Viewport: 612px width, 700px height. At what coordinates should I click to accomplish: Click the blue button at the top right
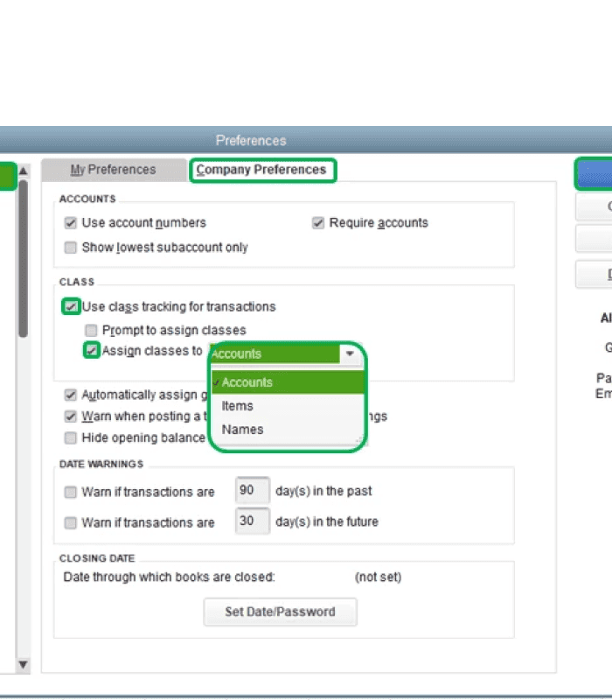(x=595, y=173)
